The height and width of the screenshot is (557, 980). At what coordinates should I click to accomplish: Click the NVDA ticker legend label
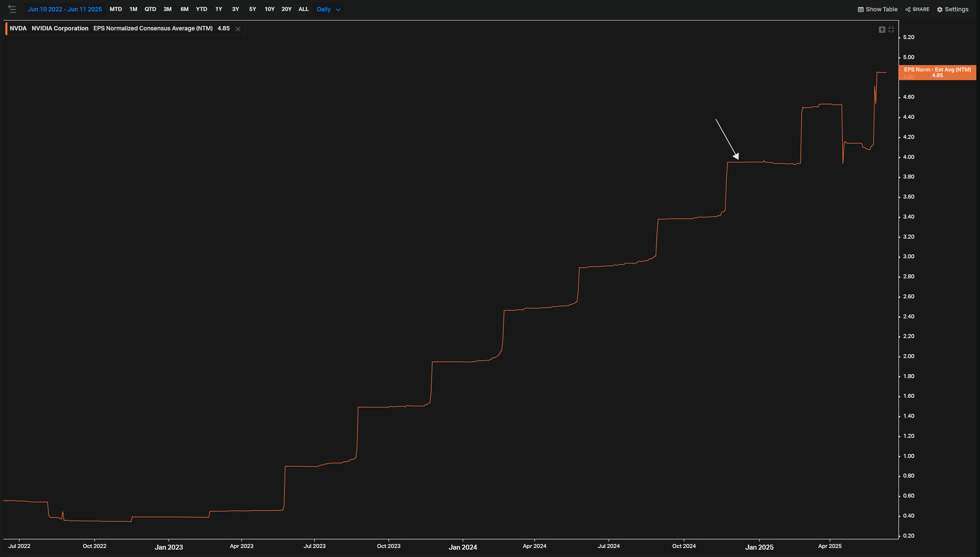coord(18,28)
